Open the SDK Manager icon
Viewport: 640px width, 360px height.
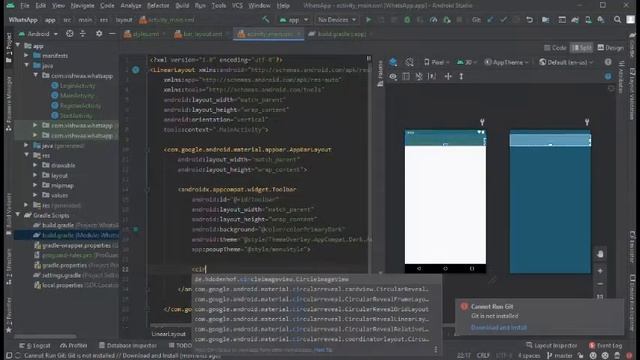pyautogui.click(x=601, y=20)
